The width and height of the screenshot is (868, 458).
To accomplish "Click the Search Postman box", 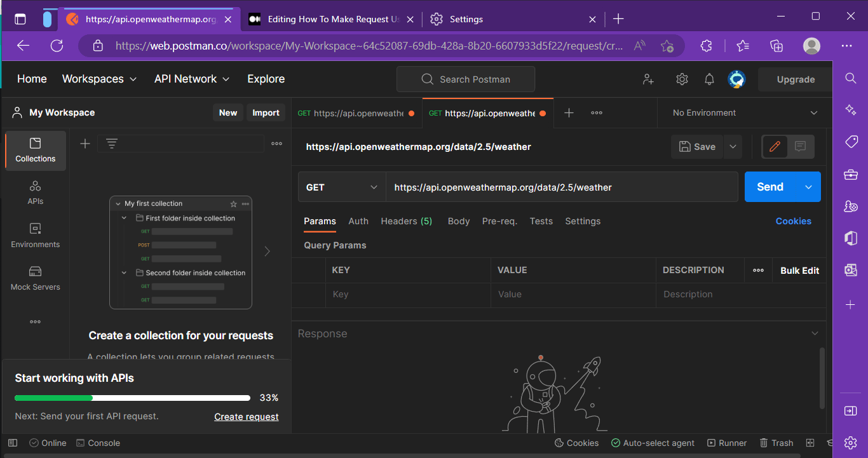I will [x=466, y=79].
